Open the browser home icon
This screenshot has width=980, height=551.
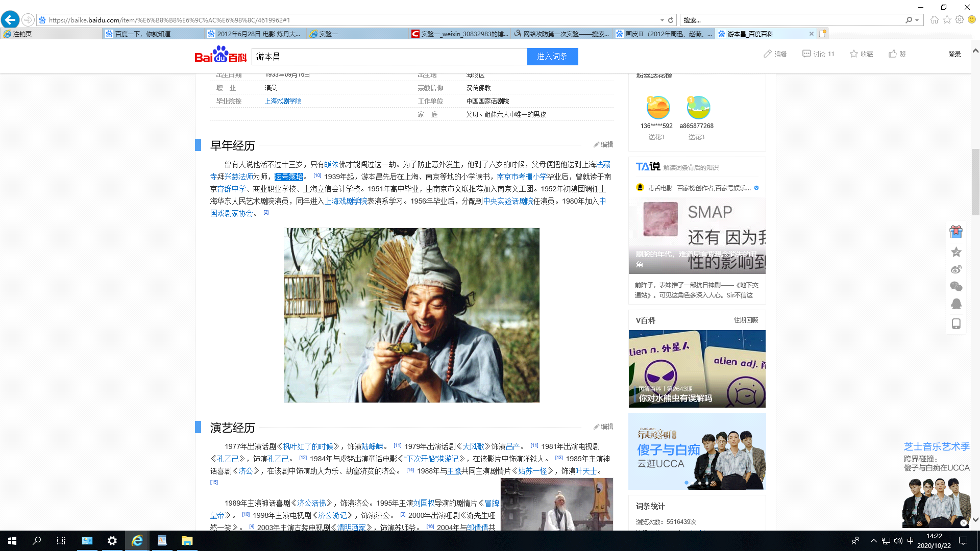[934, 20]
